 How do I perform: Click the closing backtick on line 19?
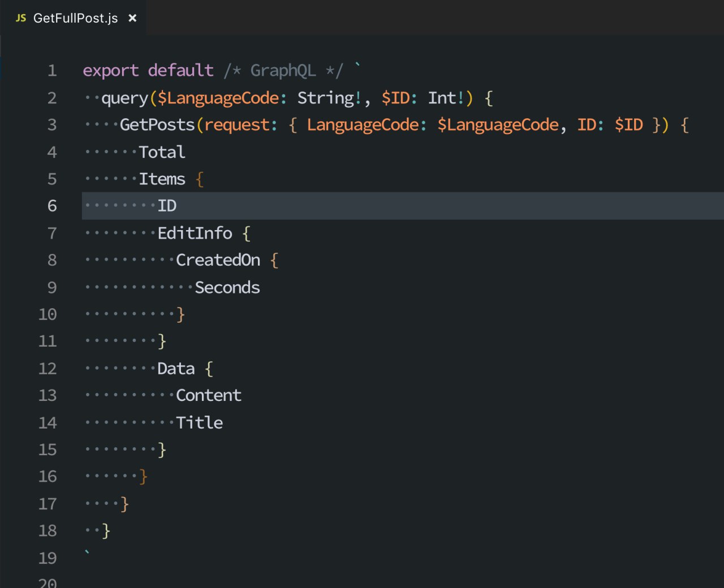point(87,553)
